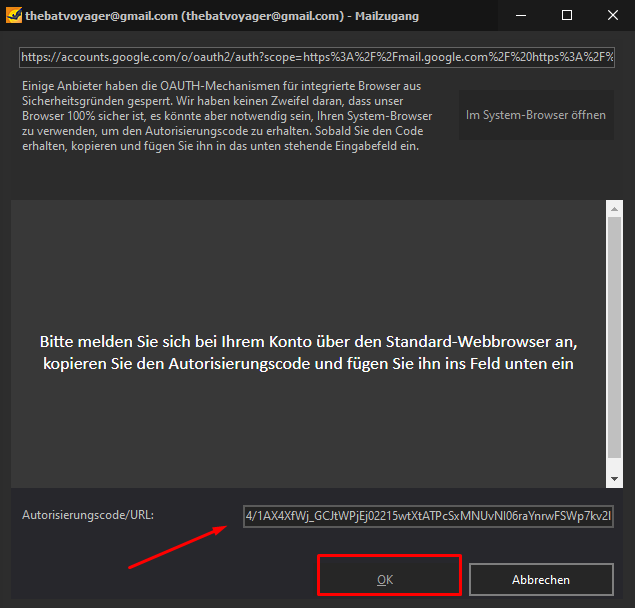This screenshot has width=635, height=608.
Task: Click window title 'thebatvoyager@gmail.com - Mailzugang'
Action: (222, 16)
